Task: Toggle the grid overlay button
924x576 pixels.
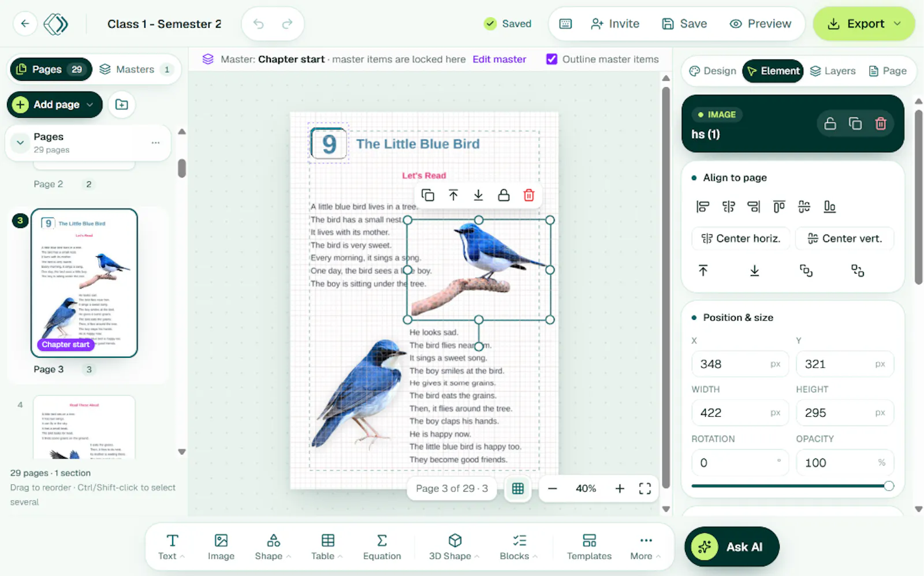Action: pos(518,489)
